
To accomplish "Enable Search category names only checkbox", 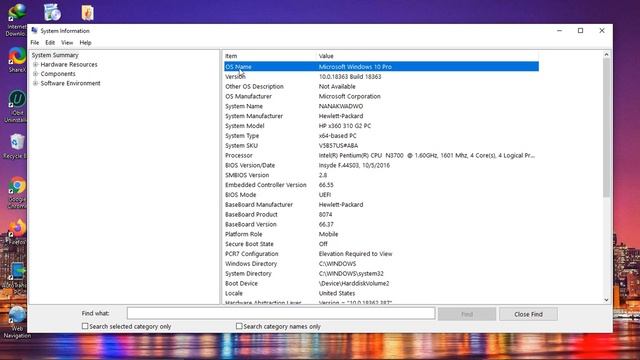I will (239, 326).
